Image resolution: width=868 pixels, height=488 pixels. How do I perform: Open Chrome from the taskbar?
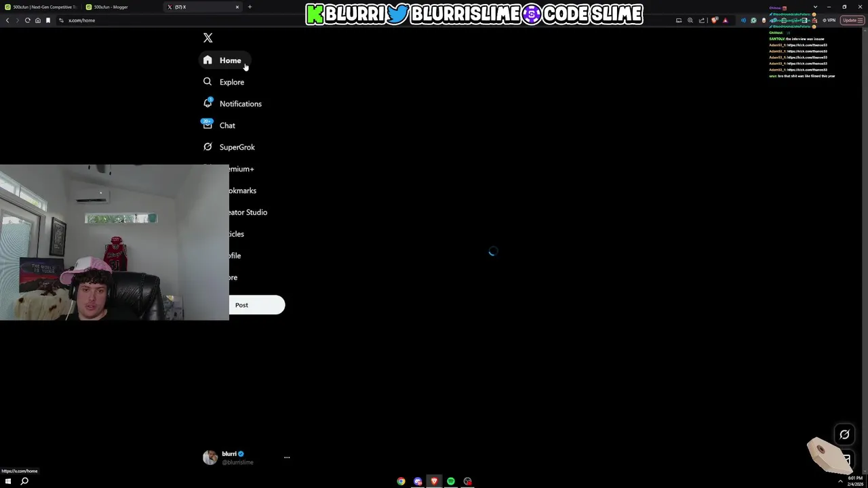(401, 481)
